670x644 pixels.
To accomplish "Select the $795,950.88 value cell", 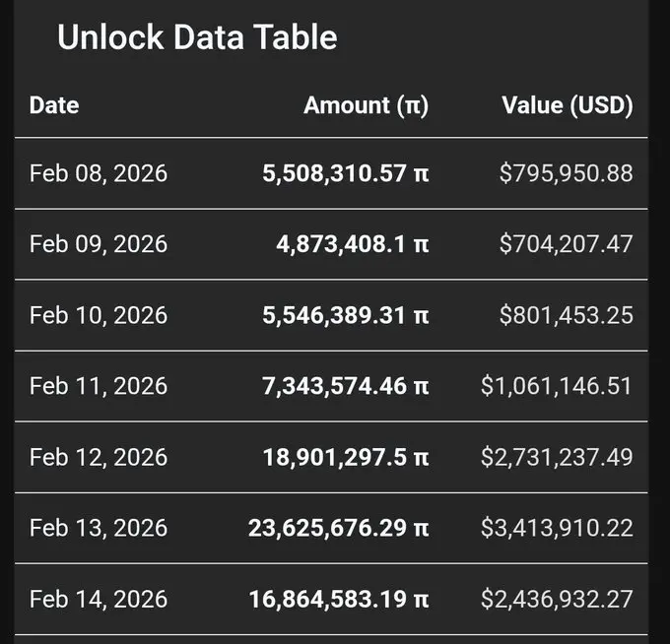I will coord(566,173).
